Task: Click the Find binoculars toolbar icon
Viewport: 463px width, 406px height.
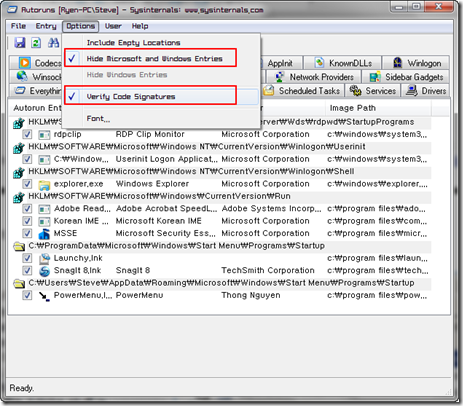Action: click(54, 43)
